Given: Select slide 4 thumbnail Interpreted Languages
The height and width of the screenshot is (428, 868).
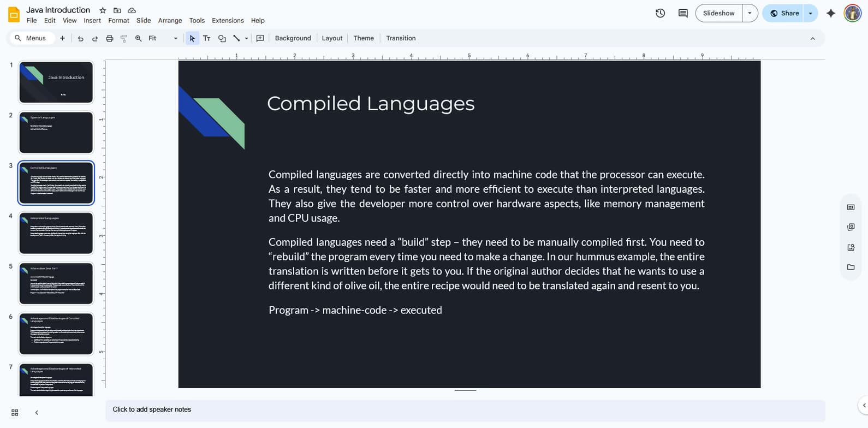Looking at the screenshot, I should pyautogui.click(x=56, y=233).
